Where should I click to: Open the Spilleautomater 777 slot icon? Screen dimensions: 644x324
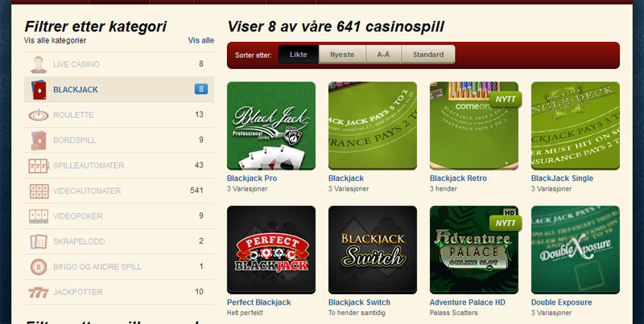point(39,166)
